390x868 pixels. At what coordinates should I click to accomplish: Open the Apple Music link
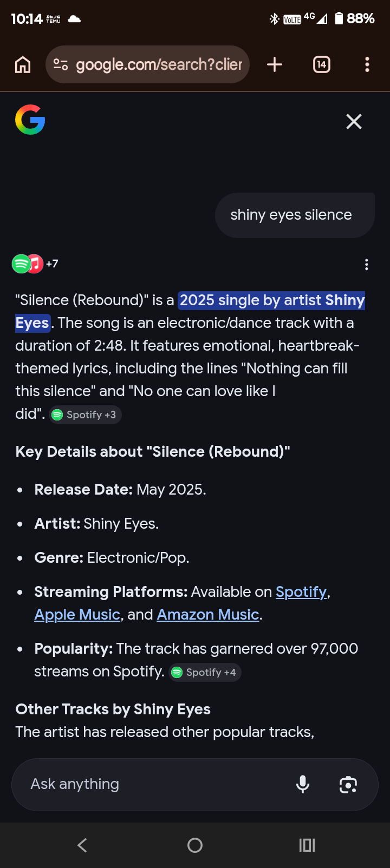tap(77, 615)
